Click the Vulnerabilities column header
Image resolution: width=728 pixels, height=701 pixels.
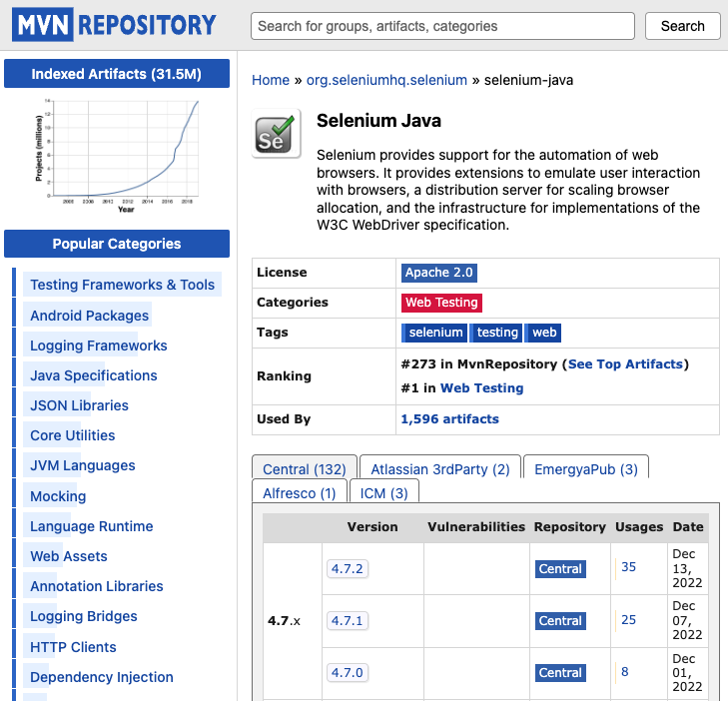pyautogui.click(x=476, y=527)
